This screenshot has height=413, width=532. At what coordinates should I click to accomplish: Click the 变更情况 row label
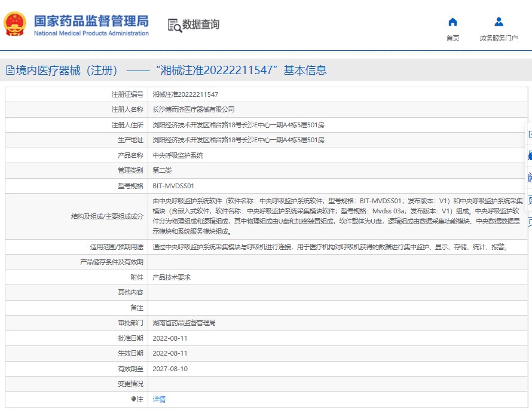pyautogui.click(x=131, y=384)
